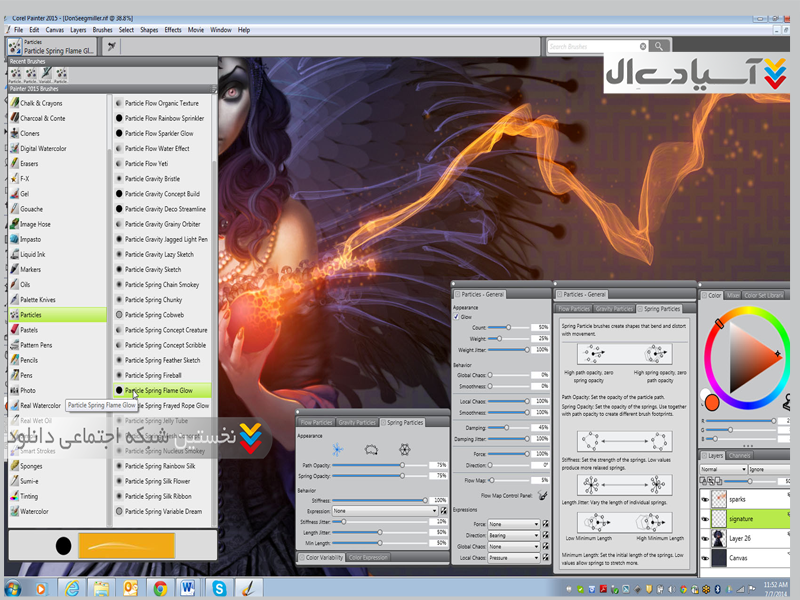Select Particle Spring Rainbow Silk variant
The width and height of the screenshot is (800, 600).
click(158, 465)
